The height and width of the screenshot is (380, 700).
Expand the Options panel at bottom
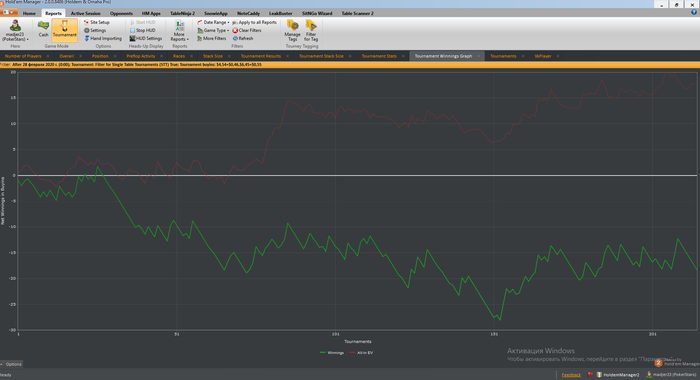[x=11, y=364]
